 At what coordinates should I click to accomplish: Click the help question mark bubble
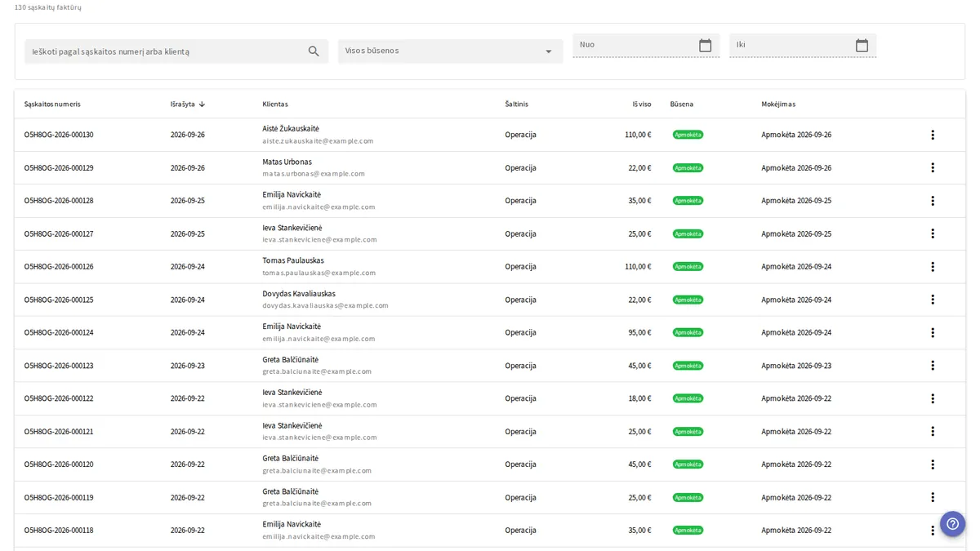[x=952, y=524]
